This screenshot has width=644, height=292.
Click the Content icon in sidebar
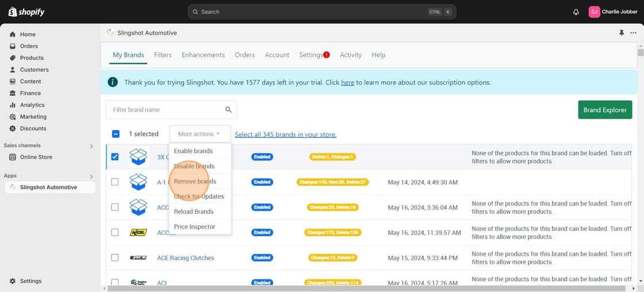13,81
